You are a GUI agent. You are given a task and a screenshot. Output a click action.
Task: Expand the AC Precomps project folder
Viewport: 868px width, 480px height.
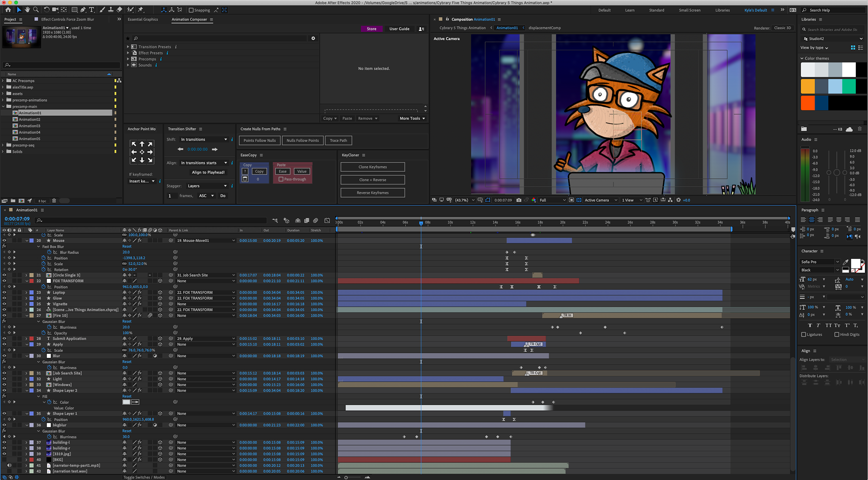pos(3,81)
